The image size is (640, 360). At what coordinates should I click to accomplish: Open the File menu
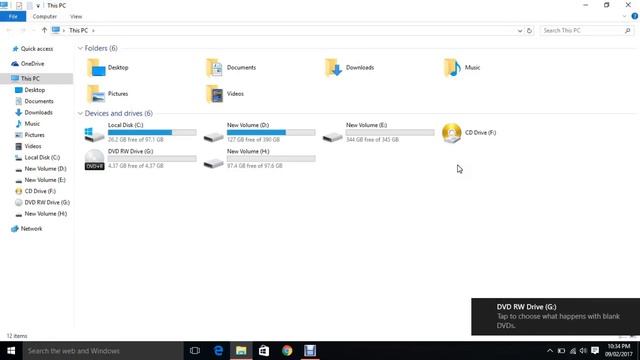[x=13, y=16]
